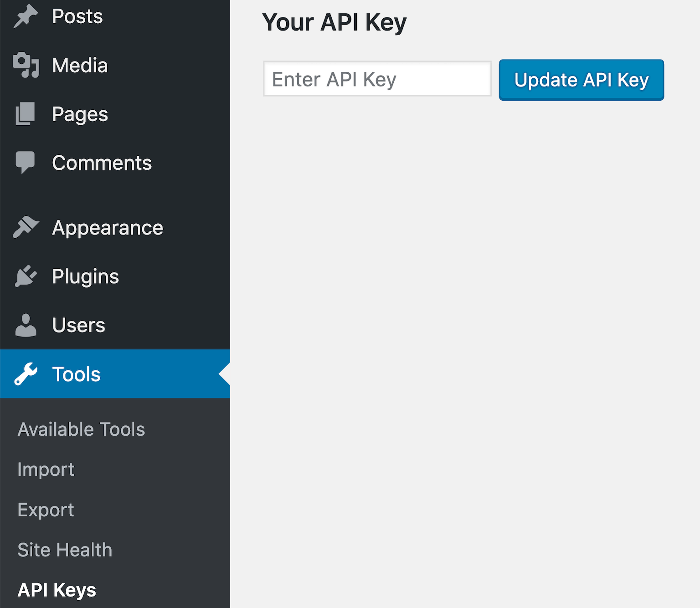Click the Plugins plug icon

[26, 276]
